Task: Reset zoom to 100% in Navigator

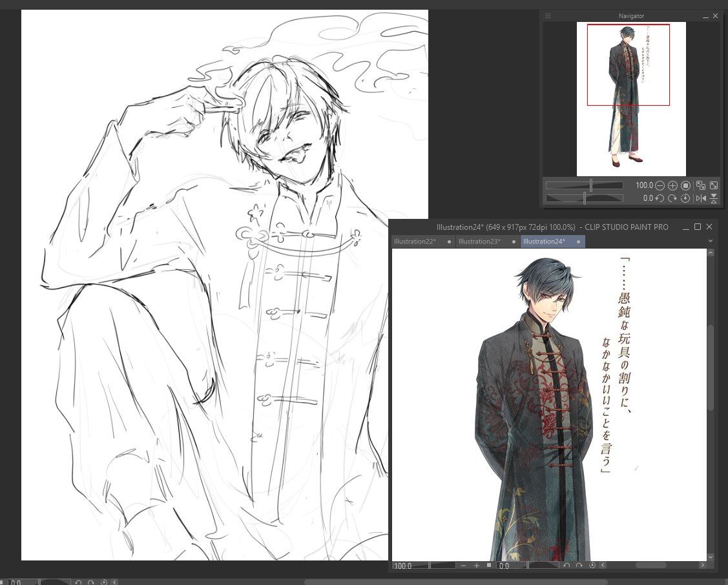Action: (x=685, y=185)
